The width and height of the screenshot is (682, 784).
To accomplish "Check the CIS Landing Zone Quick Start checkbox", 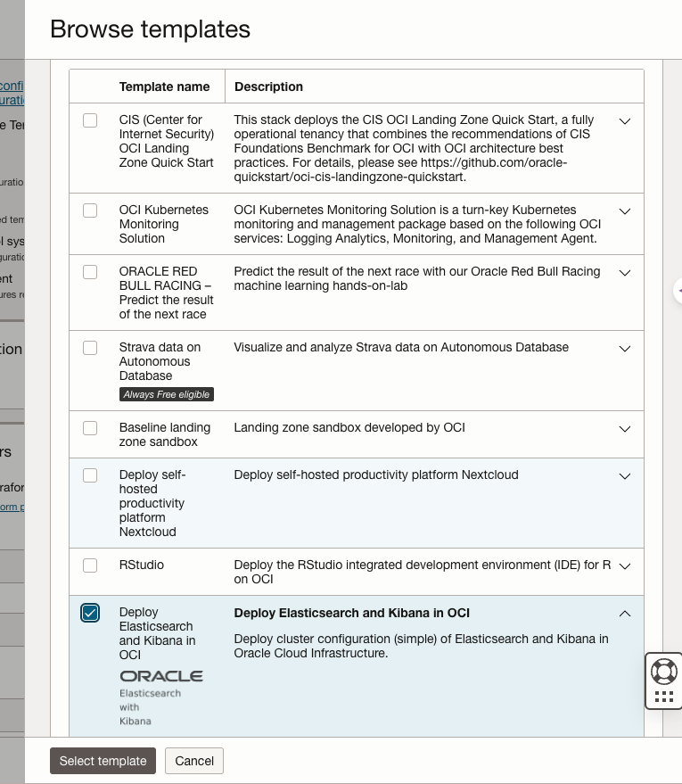I will (90, 120).
